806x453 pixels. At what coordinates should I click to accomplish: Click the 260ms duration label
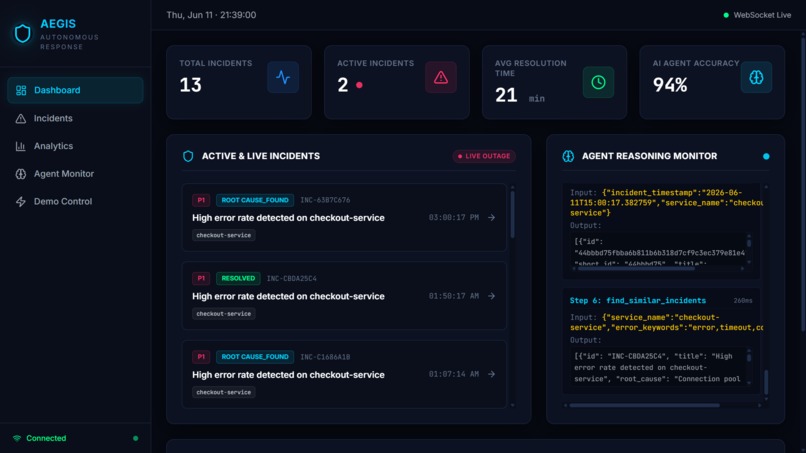pyautogui.click(x=743, y=301)
